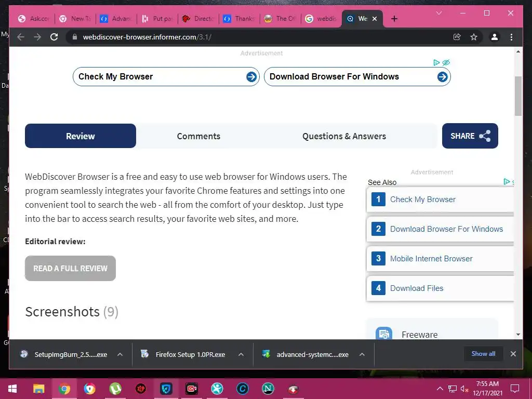Click the scrollbar down arrow
532x399 pixels.
pos(518,335)
